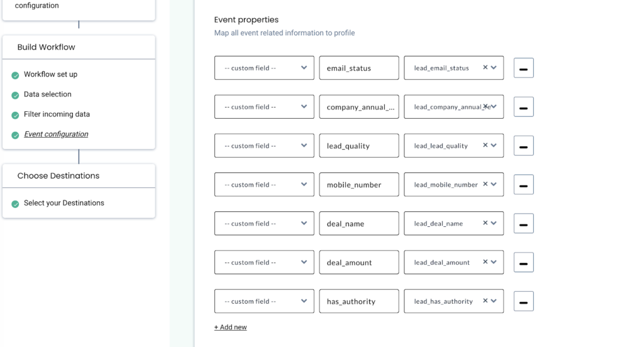Delete the lead_quality mapping row
The height and width of the screenshot is (347, 644).
click(523, 146)
